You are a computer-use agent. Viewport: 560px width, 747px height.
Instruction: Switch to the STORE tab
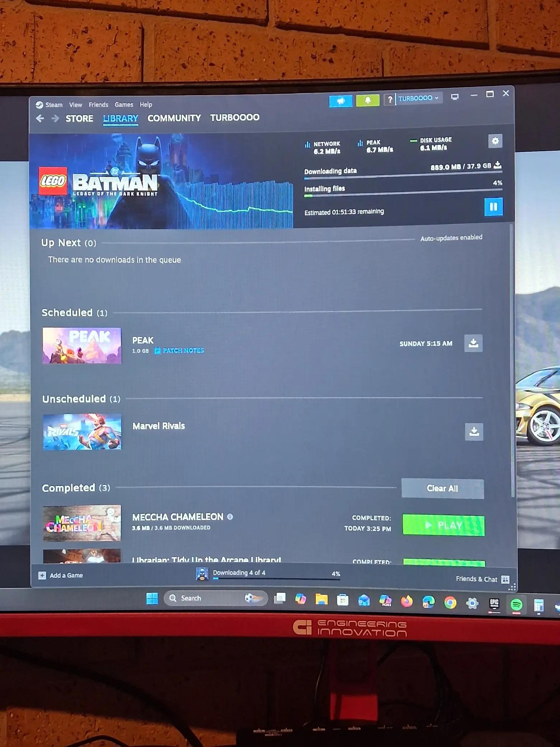(x=79, y=119)
